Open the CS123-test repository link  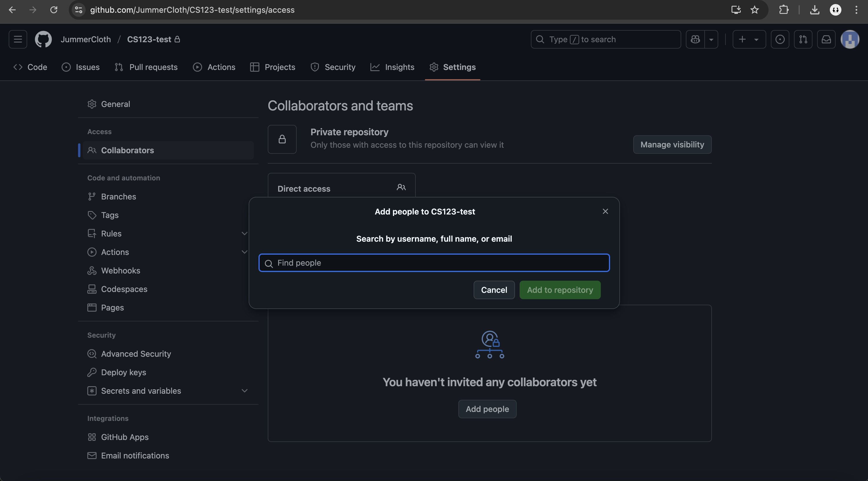[x=149, y=39]
